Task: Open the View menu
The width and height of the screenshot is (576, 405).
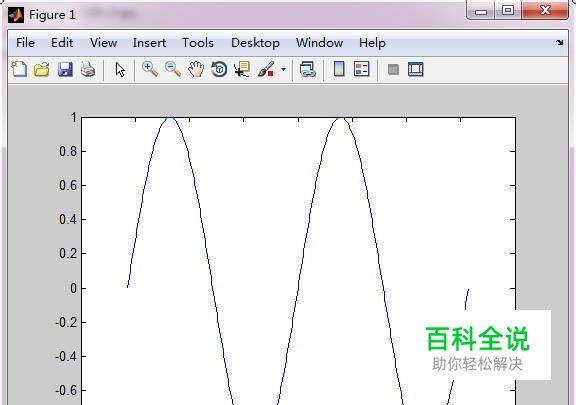Action: [x=104, y=43]
